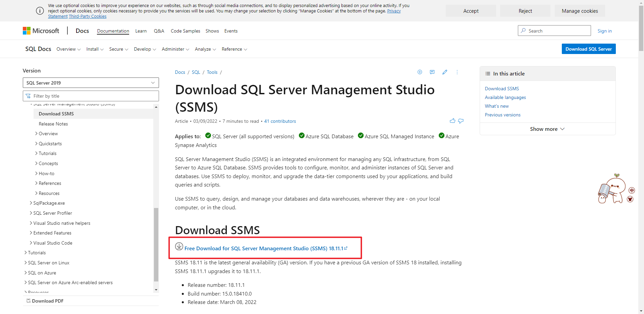This screenshot has width=644, height=314.
Task: Open the SQL Server 2019 version dropdown
Action: tap(91, 83)
